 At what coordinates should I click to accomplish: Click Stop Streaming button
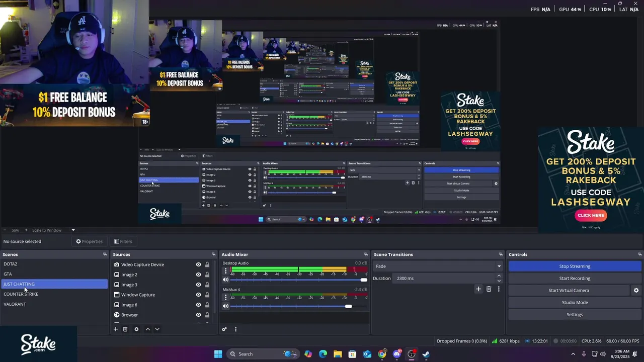(x=575, y=266)
